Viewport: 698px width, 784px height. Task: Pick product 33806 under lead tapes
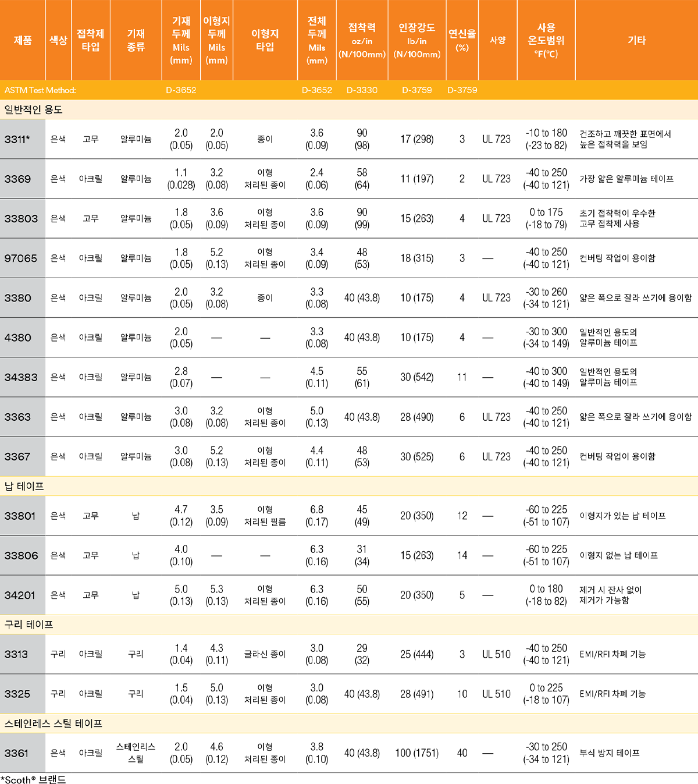(x=21, y=555)
